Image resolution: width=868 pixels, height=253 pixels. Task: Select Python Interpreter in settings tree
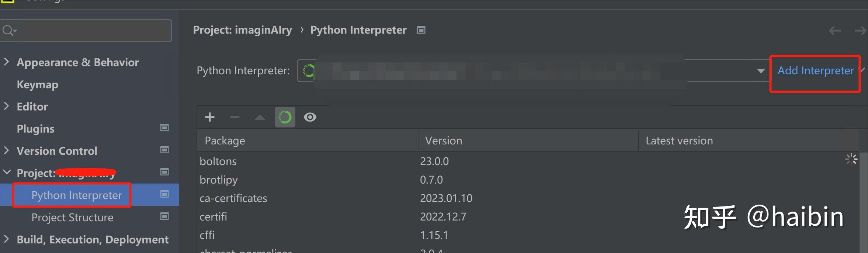pyautogui.click(x=77, y=195)
